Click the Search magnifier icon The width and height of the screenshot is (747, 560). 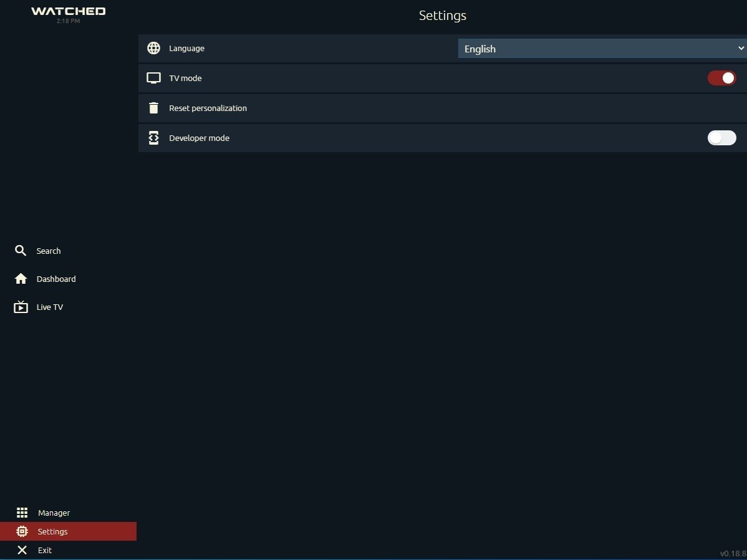21,251
